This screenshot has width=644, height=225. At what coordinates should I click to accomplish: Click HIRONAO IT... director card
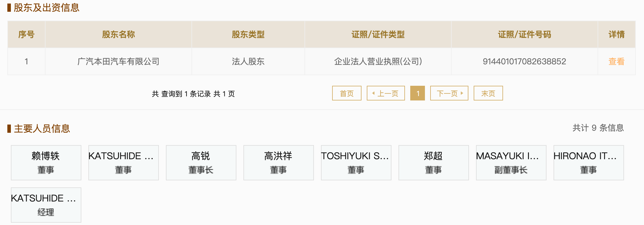(x=588, y=162)
